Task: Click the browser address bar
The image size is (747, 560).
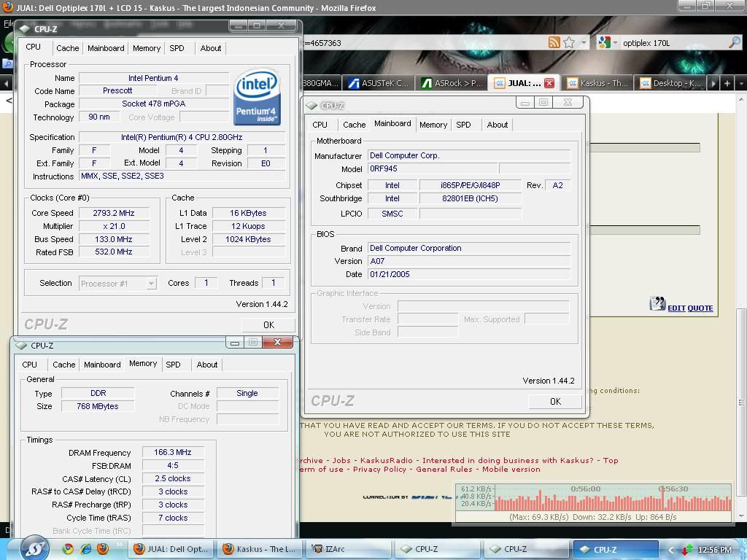Action: [x=424, y=43]
